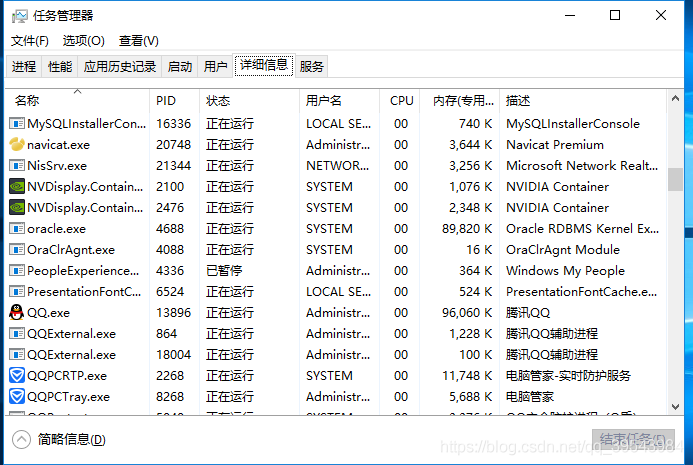Click memory value 11,748 K
Image resolution: width=693 pixels, height=465 pixels.
[467, 375]
